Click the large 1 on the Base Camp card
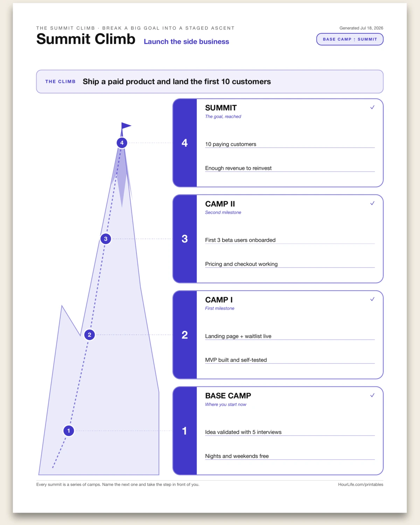The image size is (420, 525). 184,430
